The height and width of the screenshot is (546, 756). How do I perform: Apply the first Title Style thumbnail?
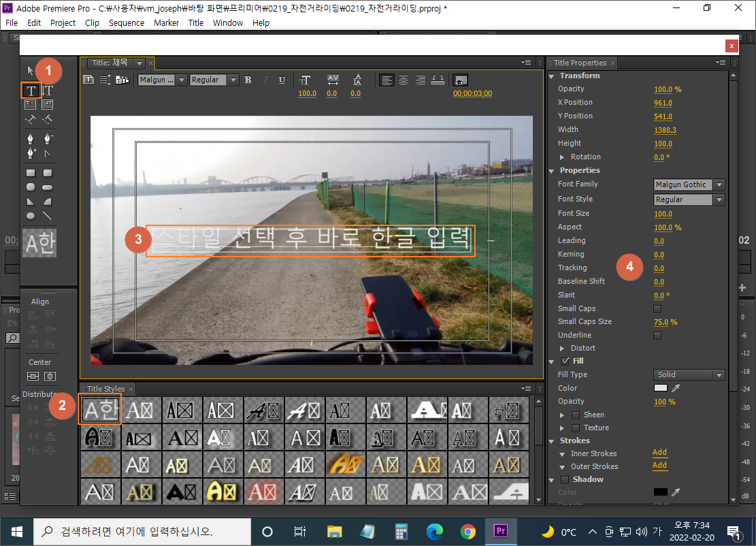[100, 410]
